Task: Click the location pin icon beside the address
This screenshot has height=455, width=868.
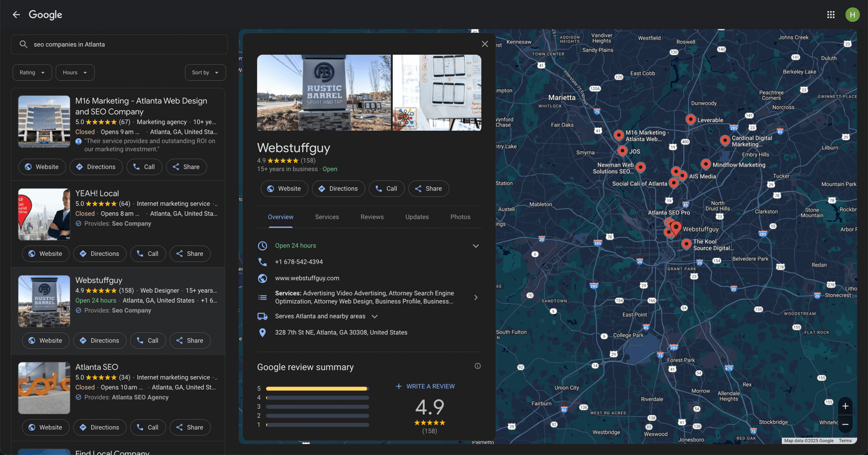Action: [263, 333]
